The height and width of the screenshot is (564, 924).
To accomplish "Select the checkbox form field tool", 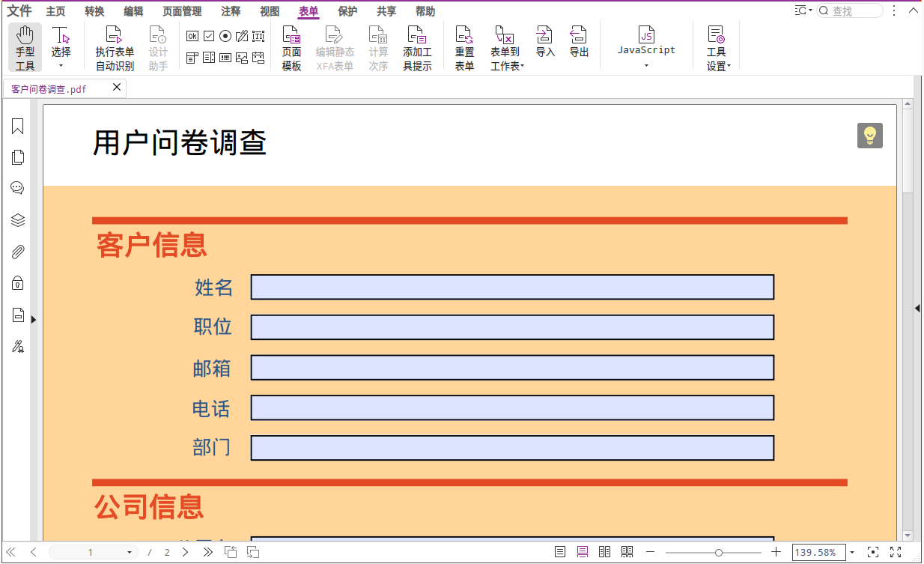I will click(209, 35).
